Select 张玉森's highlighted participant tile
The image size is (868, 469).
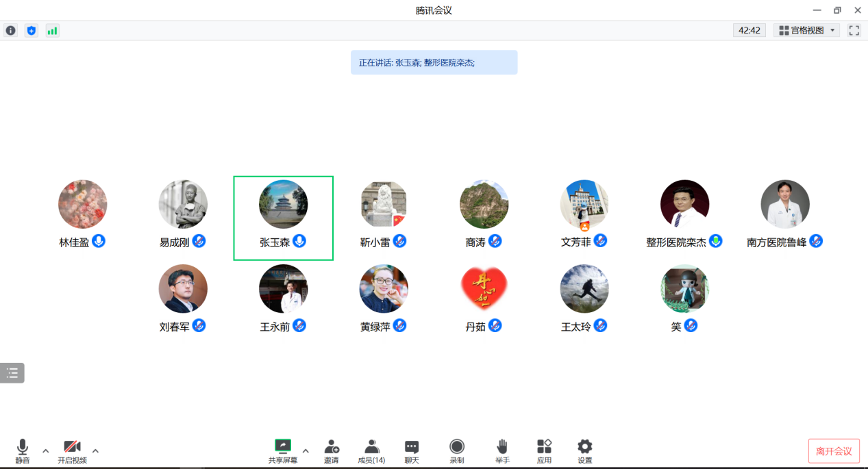(283, 218)
